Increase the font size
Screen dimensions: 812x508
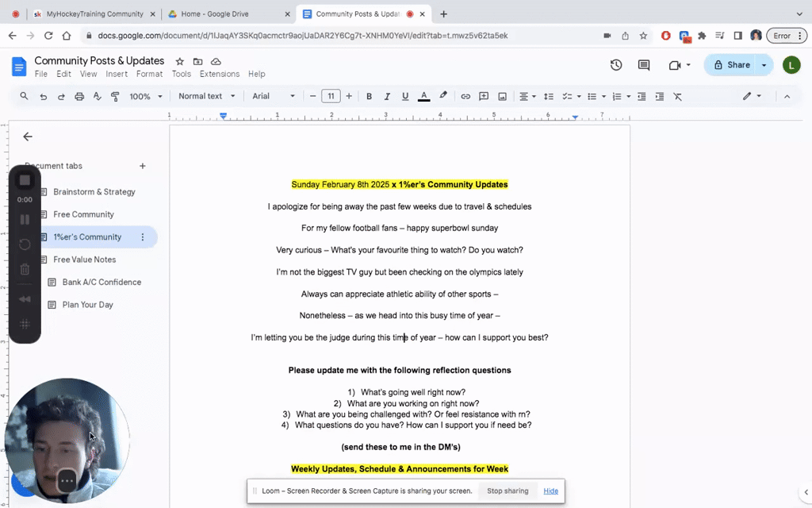(349, 96)
